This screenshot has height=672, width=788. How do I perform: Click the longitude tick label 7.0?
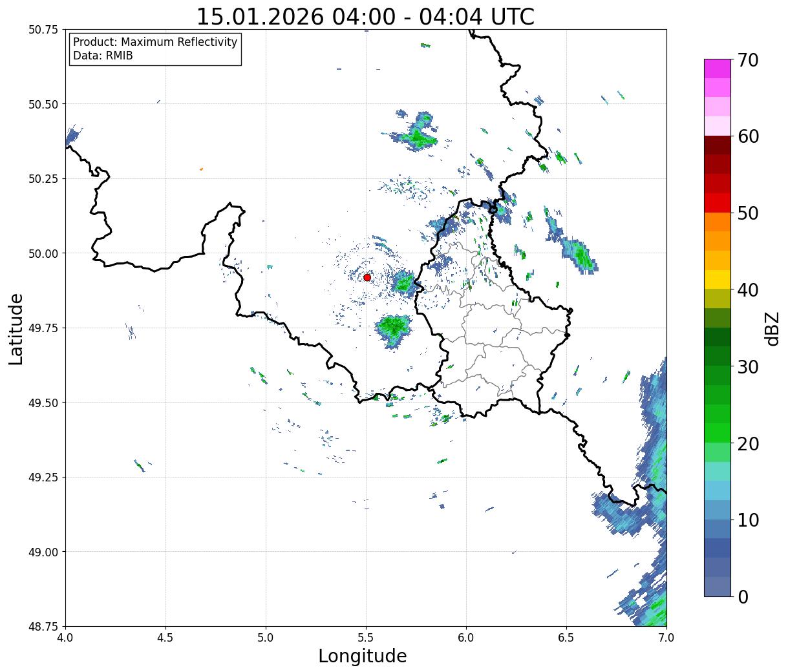[x=666, y=638]
